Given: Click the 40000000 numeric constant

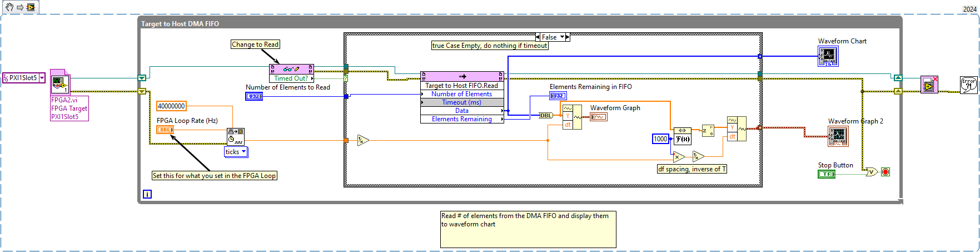Looking at the screenshot, I should click(171, 106).
